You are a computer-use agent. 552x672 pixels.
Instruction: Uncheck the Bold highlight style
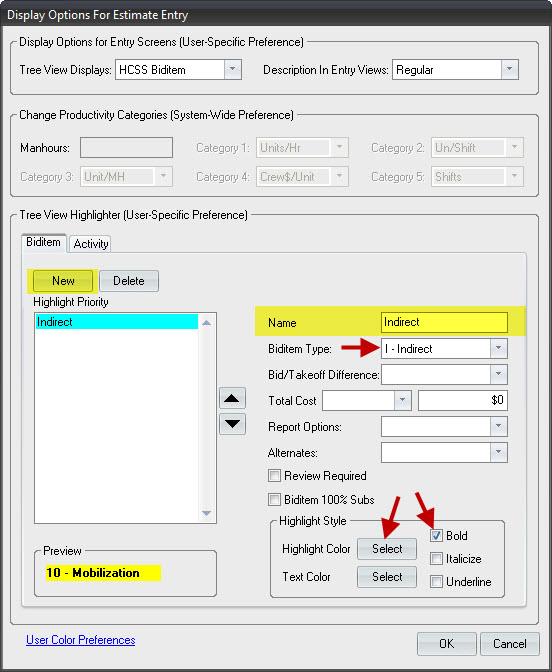pyautogui.click(x=436, y=536)
